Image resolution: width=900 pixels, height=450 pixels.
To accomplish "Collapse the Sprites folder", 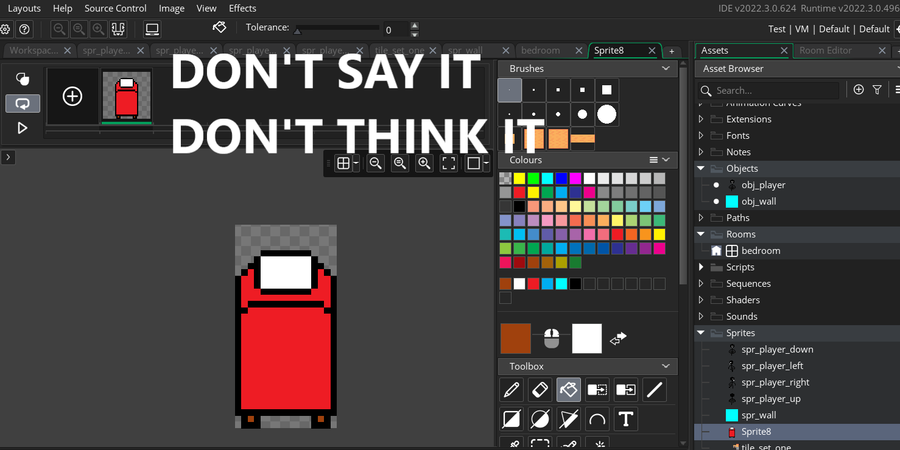I will point(701,333).
